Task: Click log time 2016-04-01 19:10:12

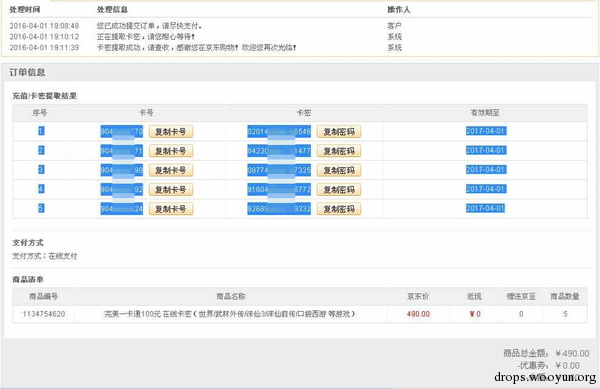Action: click(44, 37)
